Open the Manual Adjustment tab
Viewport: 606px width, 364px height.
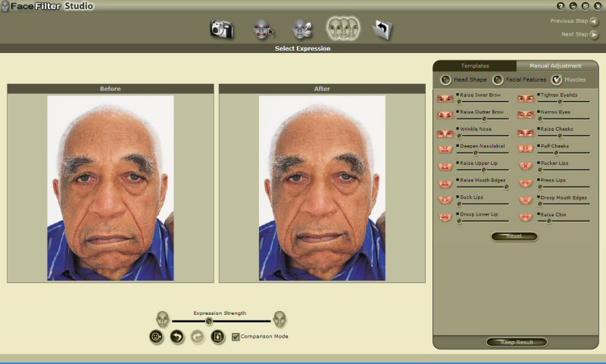554,66
